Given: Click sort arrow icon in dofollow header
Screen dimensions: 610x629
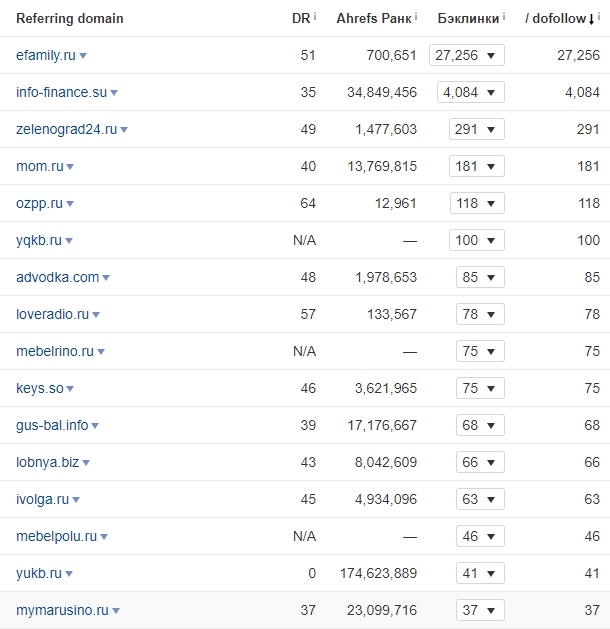Looking at the screenshot, I should click(x=591, y=19).
